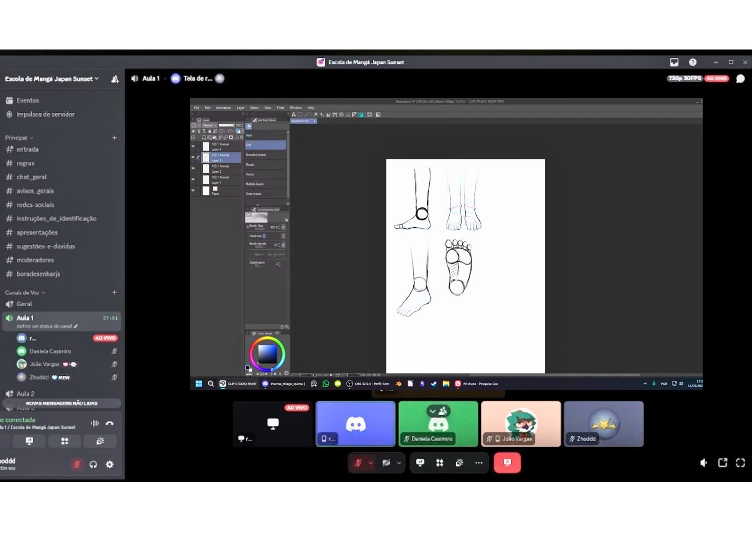This screenshot has width=756, height=534.
Task: Open voice noise suppression waveform icon
Action: pos(94,424)
